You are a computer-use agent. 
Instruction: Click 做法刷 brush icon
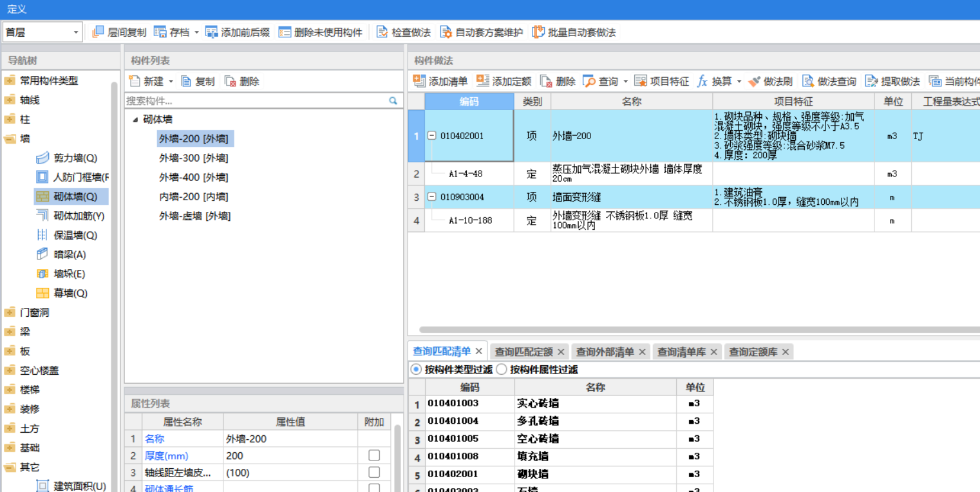click(754, 81)
